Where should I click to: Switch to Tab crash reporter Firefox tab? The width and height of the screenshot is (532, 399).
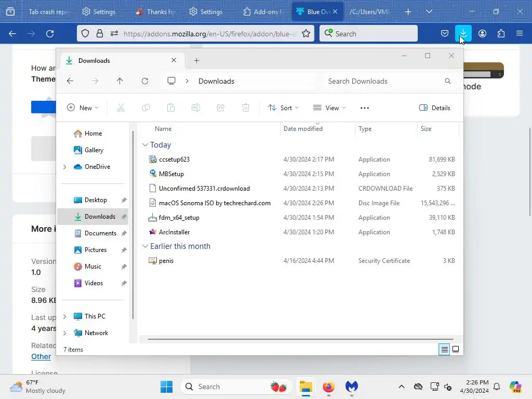(48, 12)
